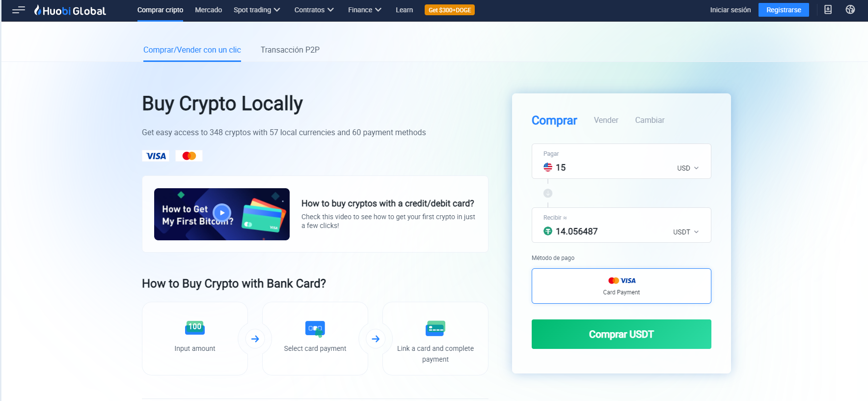
Task: Click 'Link a card and complete payment' text
Action: coord(435,354)
